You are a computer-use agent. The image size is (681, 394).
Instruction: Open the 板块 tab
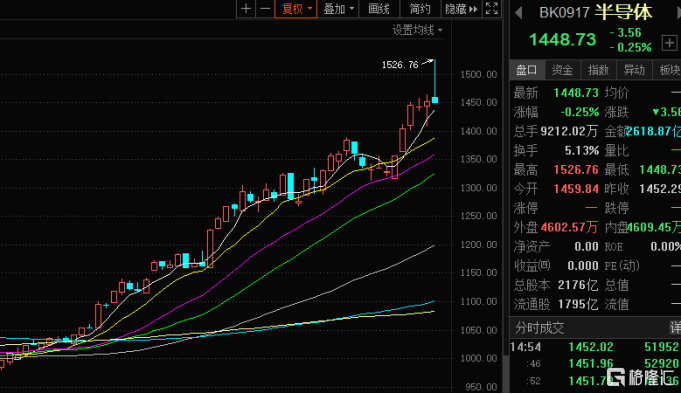tap(668, 70)
